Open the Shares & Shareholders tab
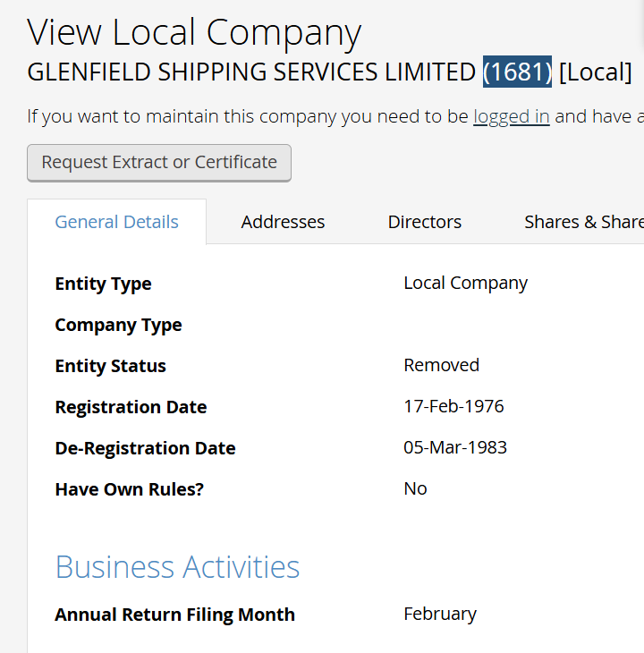The width and height of the screenshot is (644, 653). tap(584, 222)
